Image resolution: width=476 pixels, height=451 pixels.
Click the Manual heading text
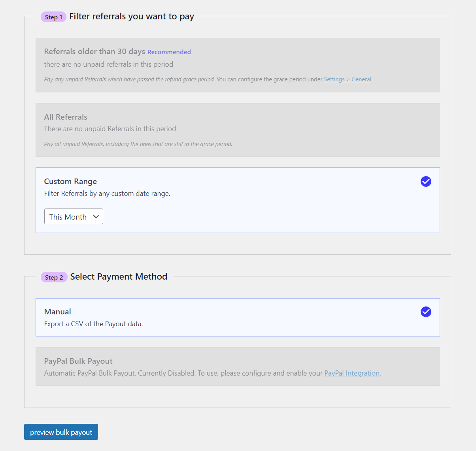[58, 312]
